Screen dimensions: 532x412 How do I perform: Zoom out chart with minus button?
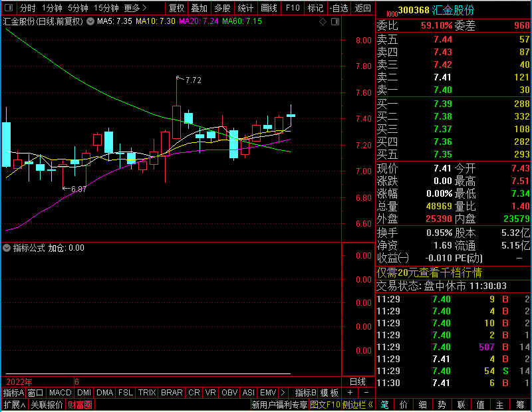pyautogui.click(x=366, y=393)
